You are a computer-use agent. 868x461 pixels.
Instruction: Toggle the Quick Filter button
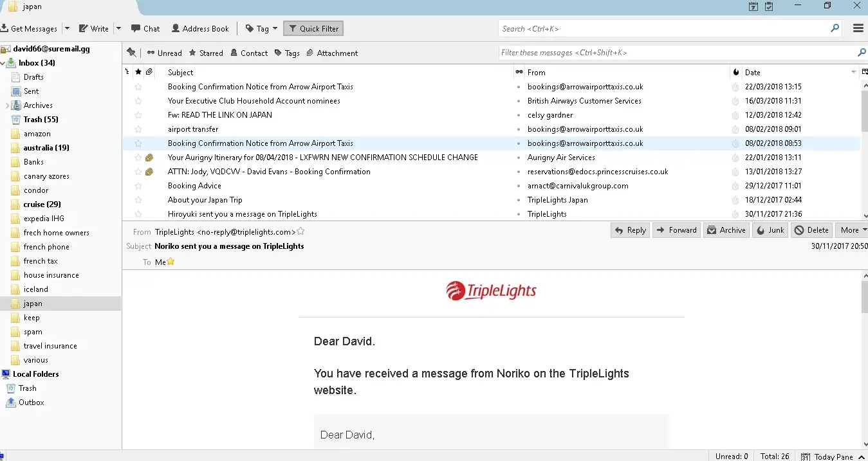click(x=313, y=28)
